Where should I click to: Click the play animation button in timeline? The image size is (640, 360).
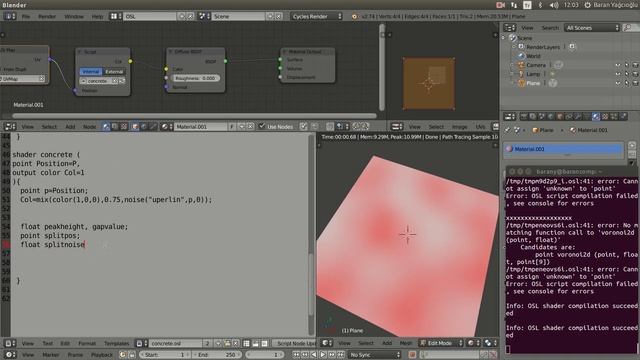323,355
